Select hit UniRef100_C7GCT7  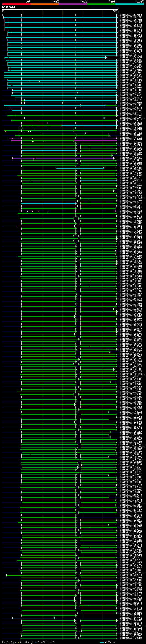tap(131, 542)
